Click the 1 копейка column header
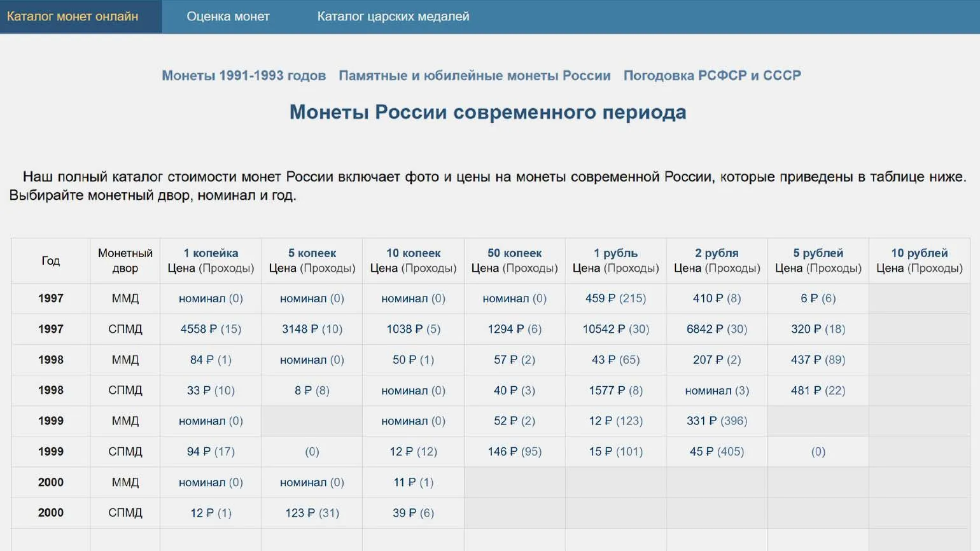Image resolution: width=980 pixels, height=551 pixels. coord(211,253)
